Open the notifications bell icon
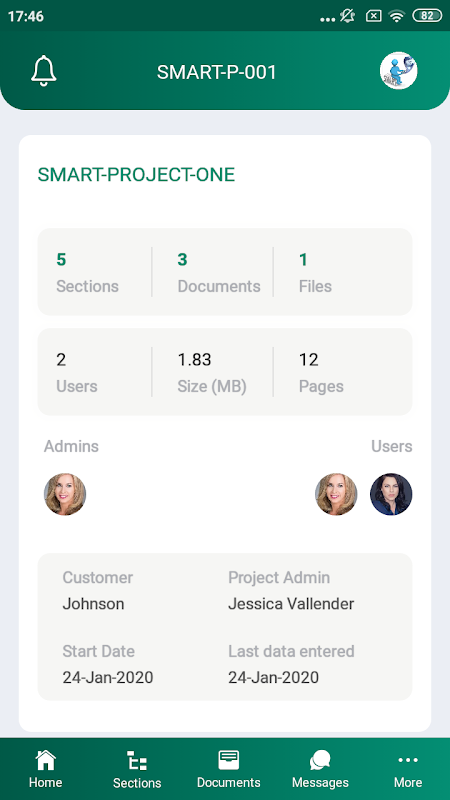The width and height of the screenshot is (450, 800). [x=43, y=70]
